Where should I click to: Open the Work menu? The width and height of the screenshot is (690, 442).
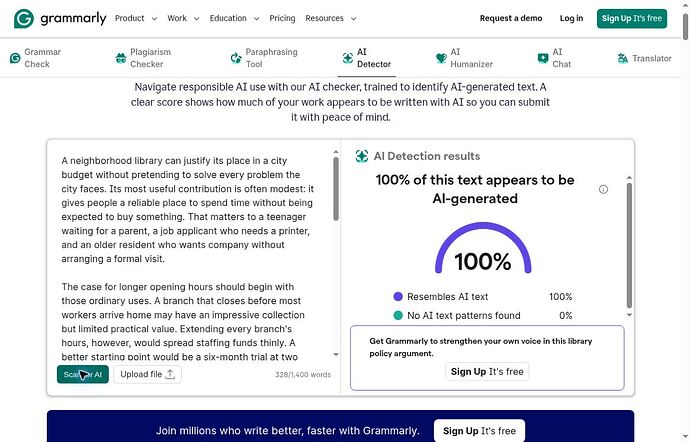[x=183, y=18]
